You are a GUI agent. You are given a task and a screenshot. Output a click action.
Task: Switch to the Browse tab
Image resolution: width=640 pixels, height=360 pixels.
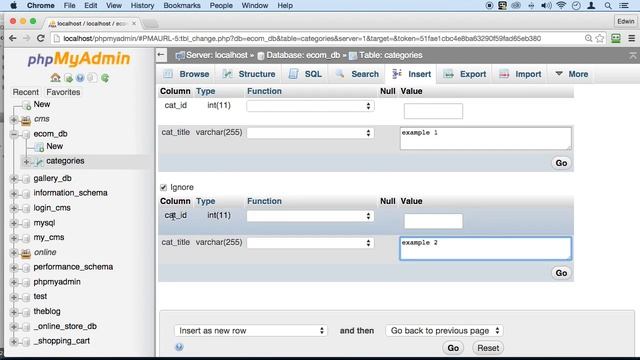[x=187, y=74]
